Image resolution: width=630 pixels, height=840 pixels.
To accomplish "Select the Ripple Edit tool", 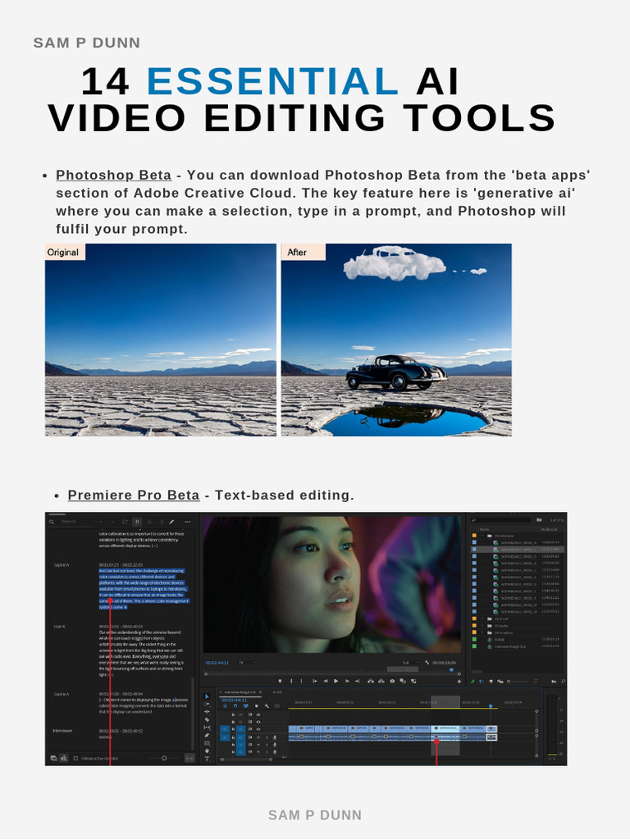I will click(207, 712).
